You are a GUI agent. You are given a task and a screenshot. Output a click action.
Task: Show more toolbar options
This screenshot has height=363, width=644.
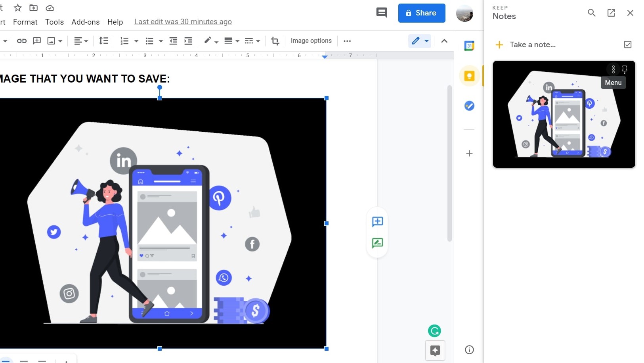pyautogui.click(x=347, y=41)
